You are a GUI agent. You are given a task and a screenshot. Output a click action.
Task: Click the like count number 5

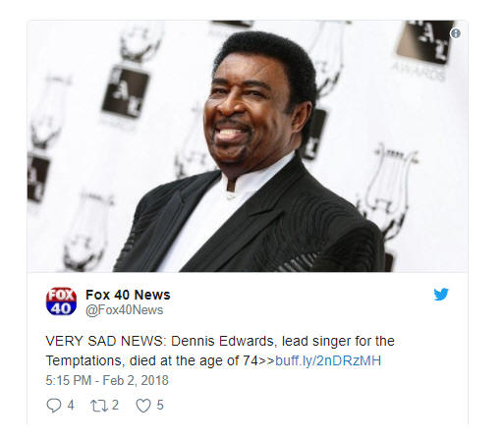point(160,406)
